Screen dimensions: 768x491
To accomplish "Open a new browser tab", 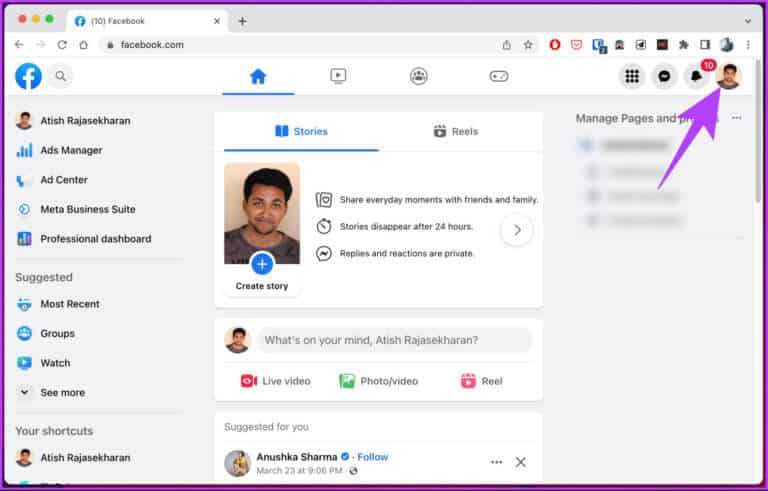I will click(x=242, y=21).
